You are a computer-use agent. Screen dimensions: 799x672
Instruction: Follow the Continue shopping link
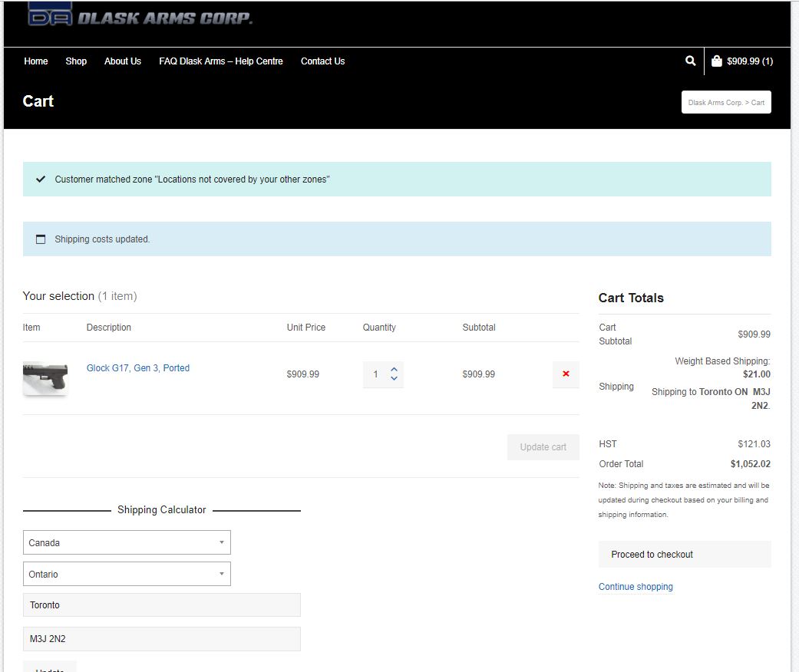pos(636,587)
